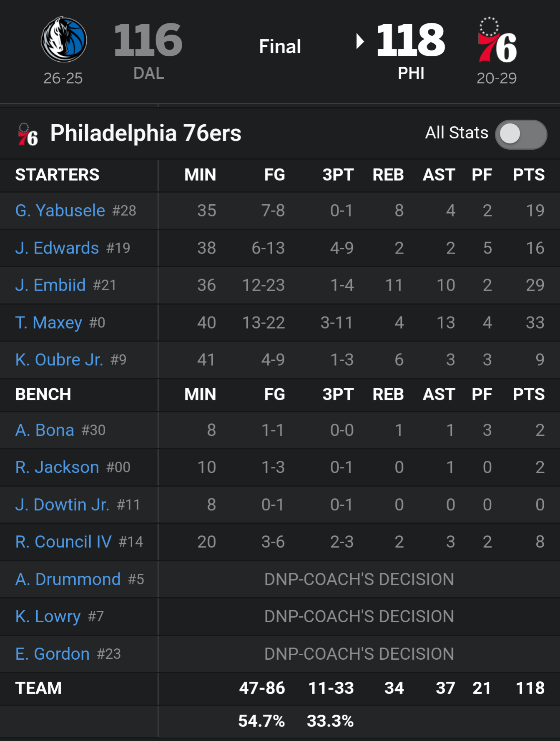
Task: Open K. Oubre Jr. profile
Action: (x=59, y=360)
